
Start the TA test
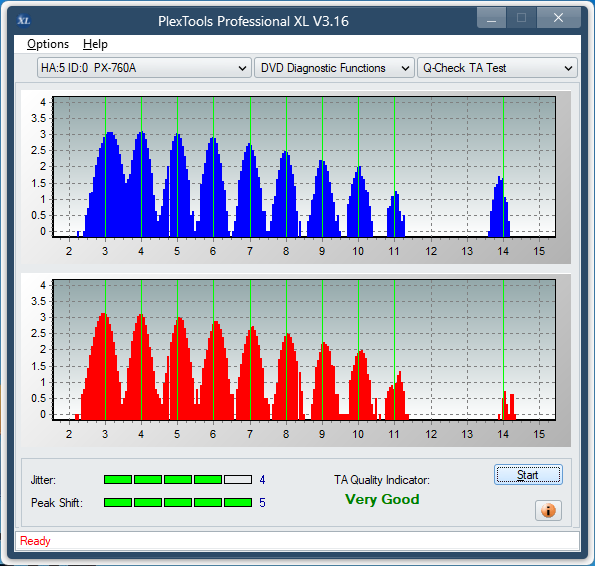pyautogui.click(x=528, y=475)
